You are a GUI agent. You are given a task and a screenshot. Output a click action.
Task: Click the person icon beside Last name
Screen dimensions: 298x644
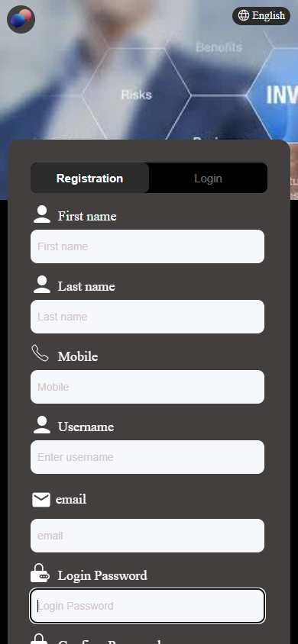tap(41, 285)
